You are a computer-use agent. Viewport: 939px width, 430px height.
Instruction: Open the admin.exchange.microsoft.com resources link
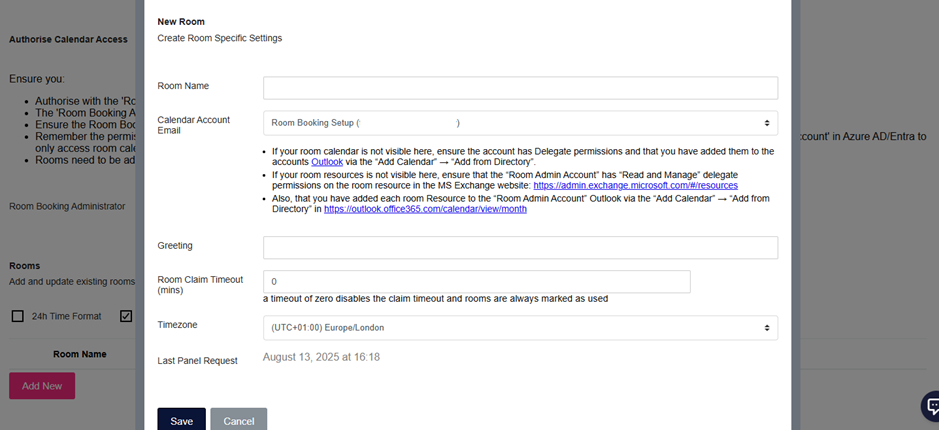(x=635, y=186)
